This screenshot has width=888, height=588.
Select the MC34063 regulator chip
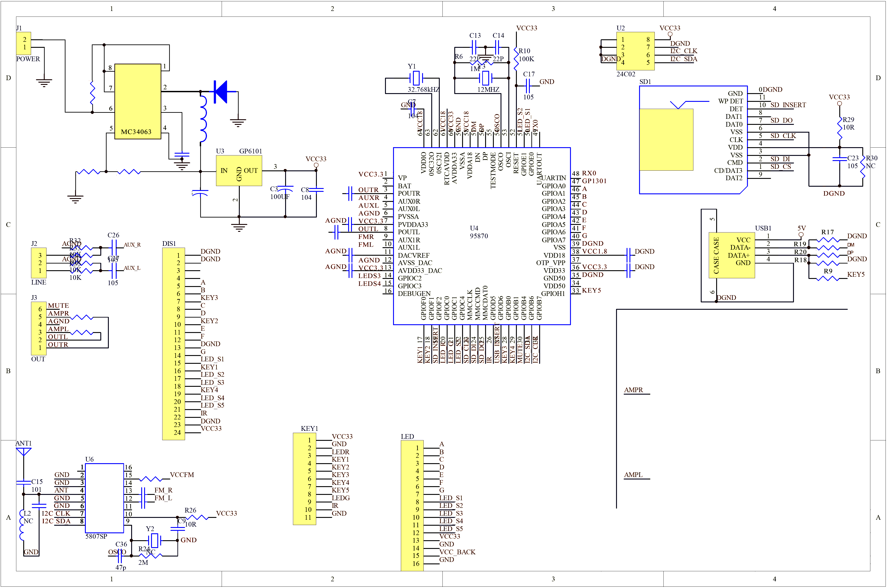pos(138,102)
